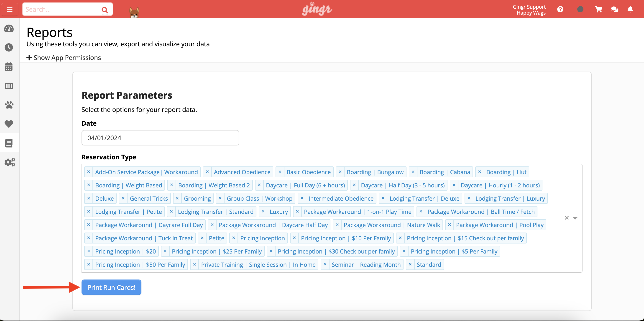Click Pricing Inception | $5 Per Family label
This screenshot has height=321, width=644.
454,251
